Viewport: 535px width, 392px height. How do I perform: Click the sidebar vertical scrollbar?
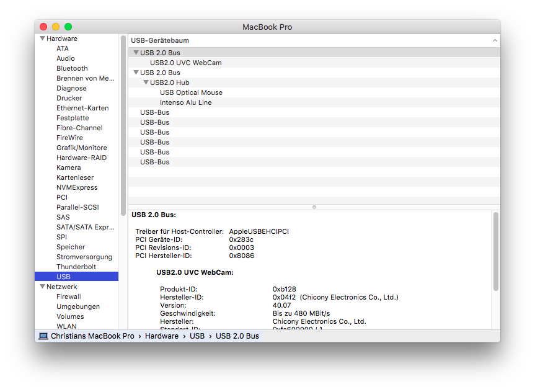(x=123, y=124)
